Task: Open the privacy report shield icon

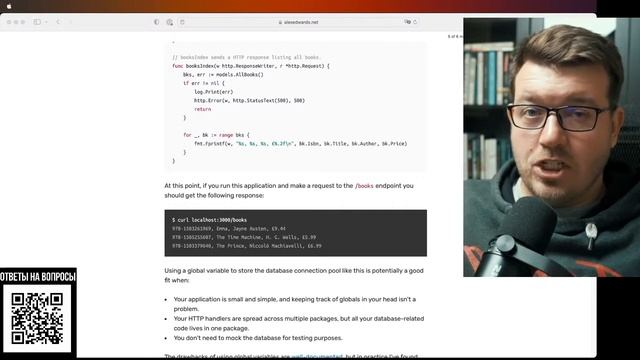Action: point(156,22)
